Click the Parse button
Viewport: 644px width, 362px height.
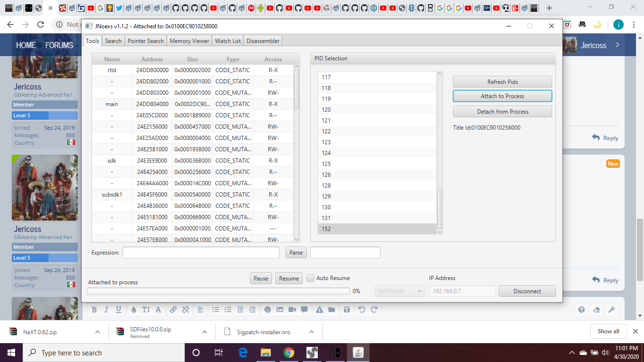(296, 253)
